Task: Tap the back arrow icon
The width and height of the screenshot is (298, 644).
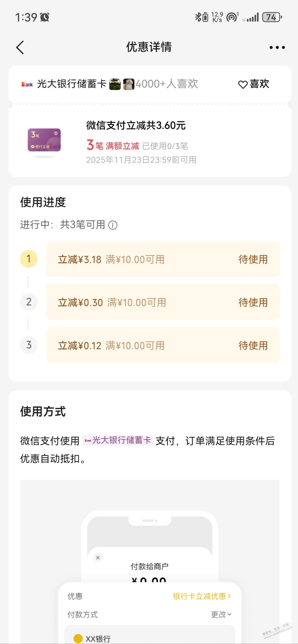Action: pyautogui.click(x=20, y=47)
